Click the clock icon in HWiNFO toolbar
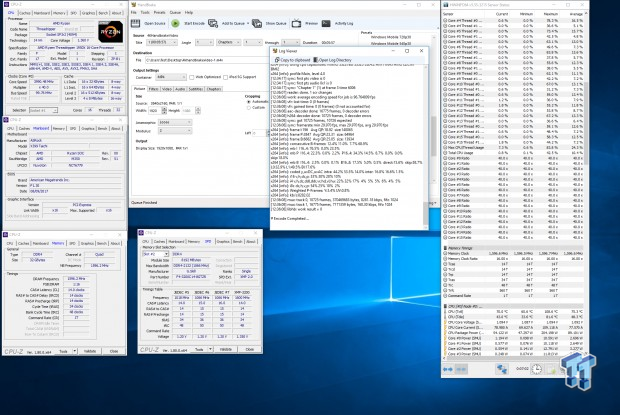This screenshot has height=415, width=620. (x=537, y=369)
